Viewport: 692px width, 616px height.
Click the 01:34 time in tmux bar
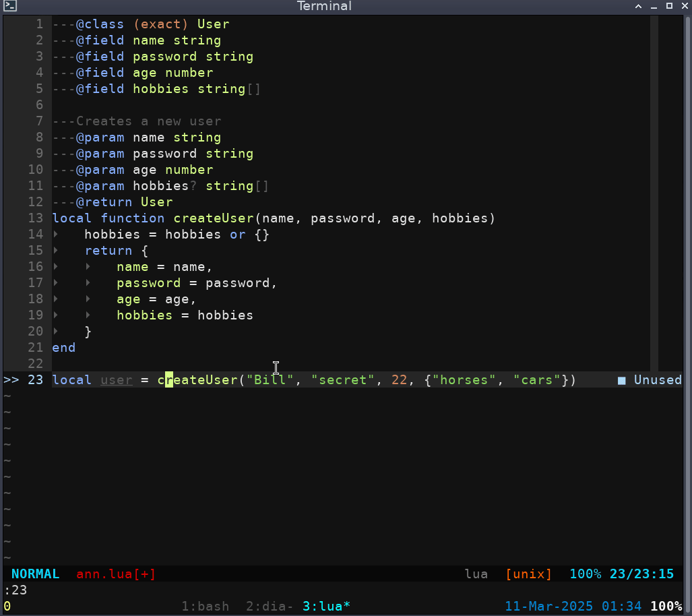click(621, 607)
